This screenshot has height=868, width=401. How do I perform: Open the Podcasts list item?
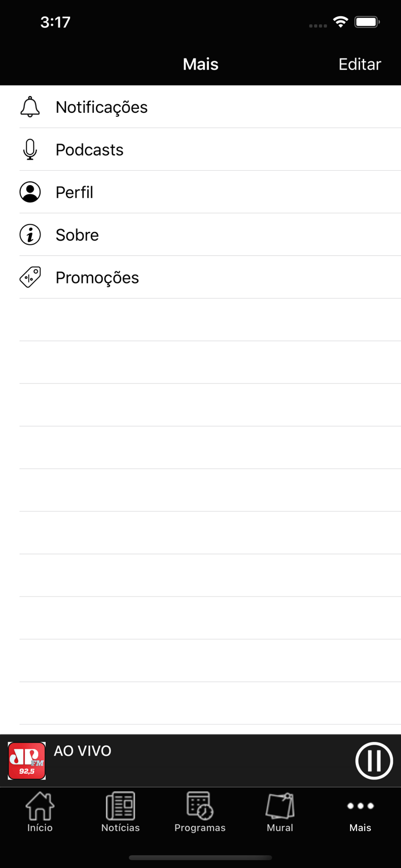point(90,150)
